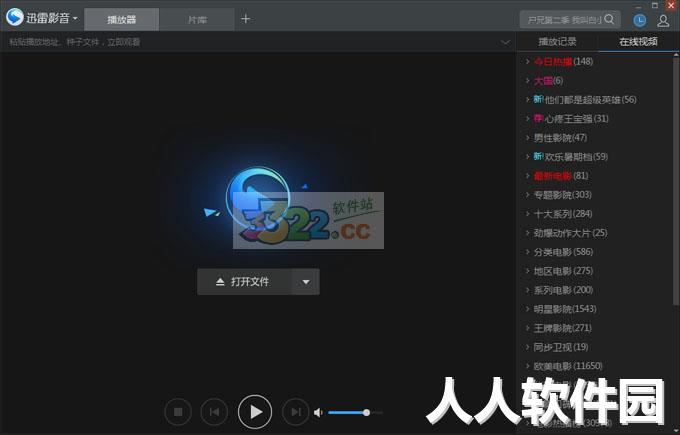680x435 pixels.
Task: Expand the address bar dropdown chevron
Action: [505, 42]
